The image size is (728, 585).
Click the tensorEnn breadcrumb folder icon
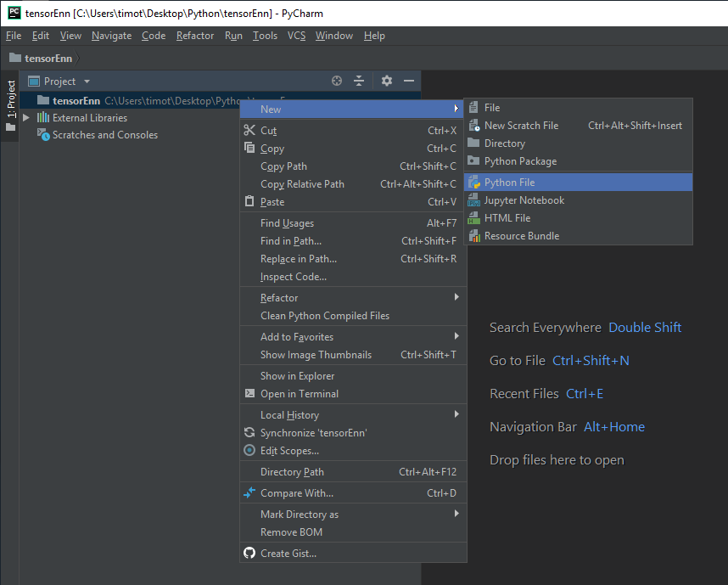coord(15,58)
